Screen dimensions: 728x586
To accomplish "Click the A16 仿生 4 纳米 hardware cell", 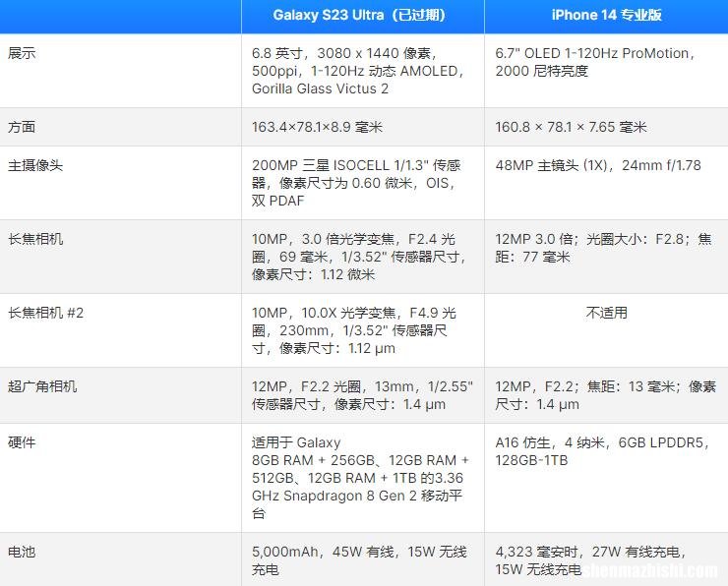I will (606, 478).
